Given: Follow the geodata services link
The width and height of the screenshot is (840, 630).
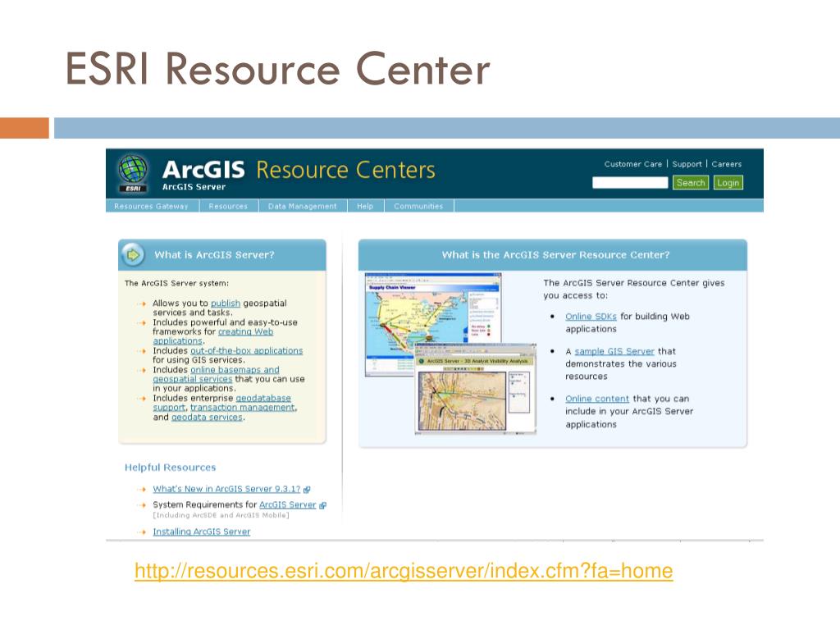Looking at the screenshot, I should point(207,418).
